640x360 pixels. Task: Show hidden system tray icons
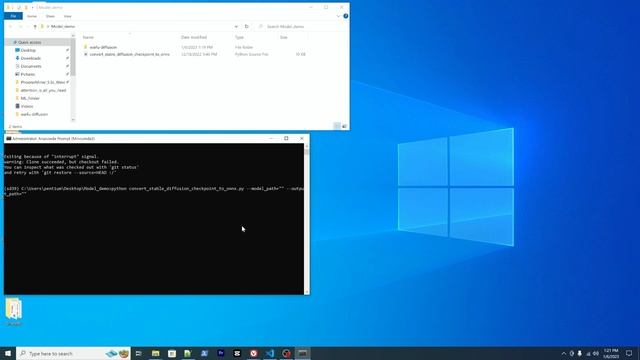click(564, 353)
